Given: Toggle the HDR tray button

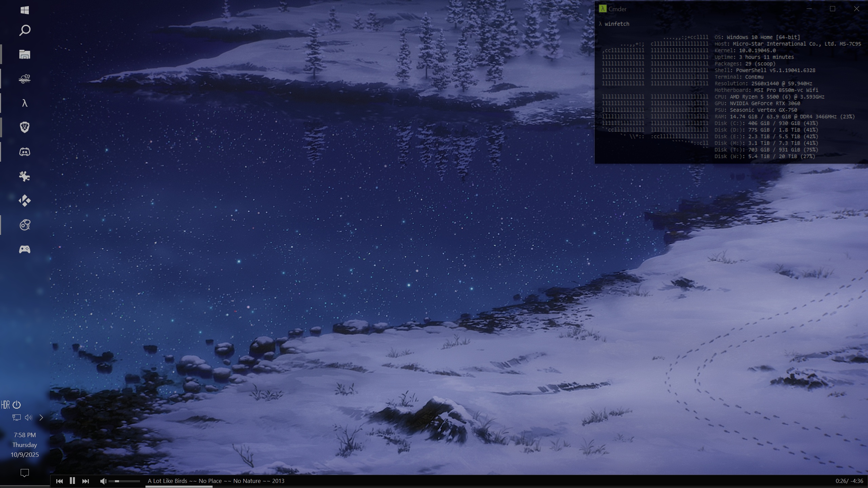Looking at the screenshot, I should tap(5, 405).
